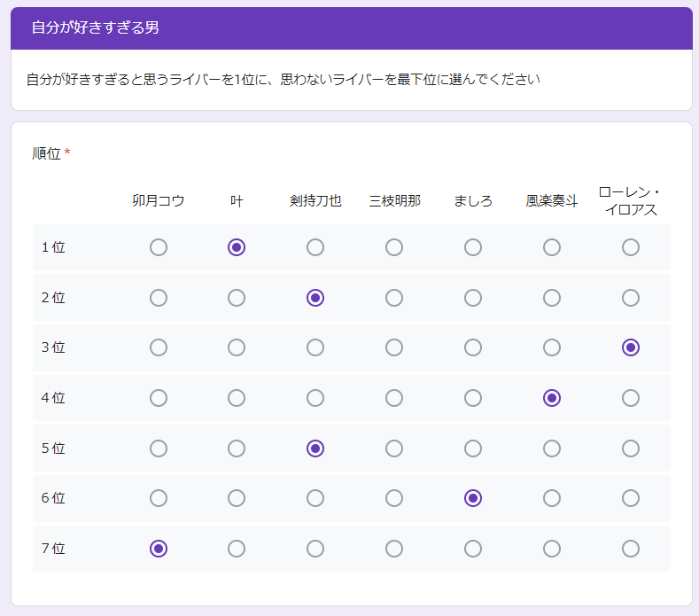
Task: Click the 自分が好きすぎる男 section title
Action: (96, 27)
